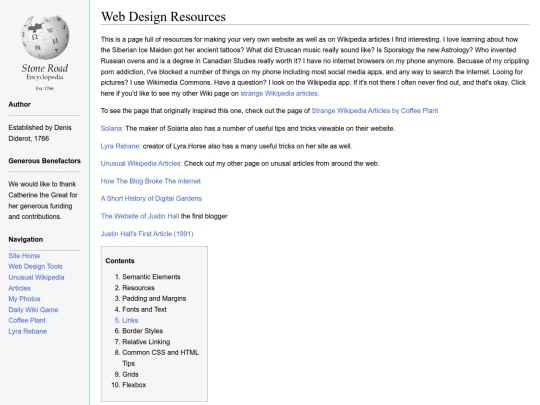
Task: Jump to Border Styles section
Action: tap(143, 331)
